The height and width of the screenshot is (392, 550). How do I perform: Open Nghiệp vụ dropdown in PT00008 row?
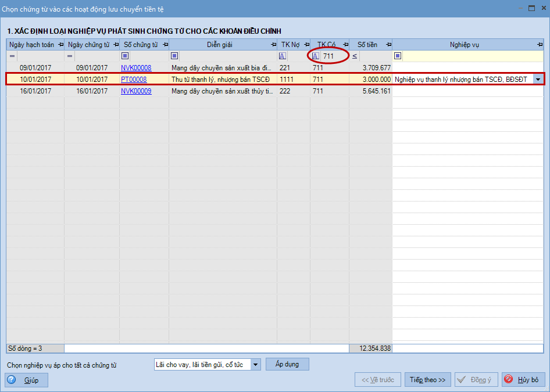click(538, 80)
